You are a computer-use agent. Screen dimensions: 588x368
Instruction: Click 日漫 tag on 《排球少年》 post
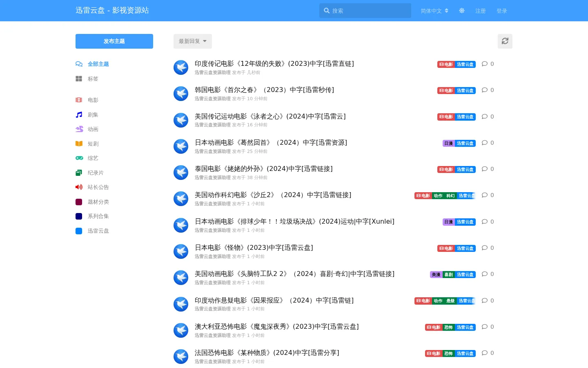pyautogui.click(x=448, y=222)
